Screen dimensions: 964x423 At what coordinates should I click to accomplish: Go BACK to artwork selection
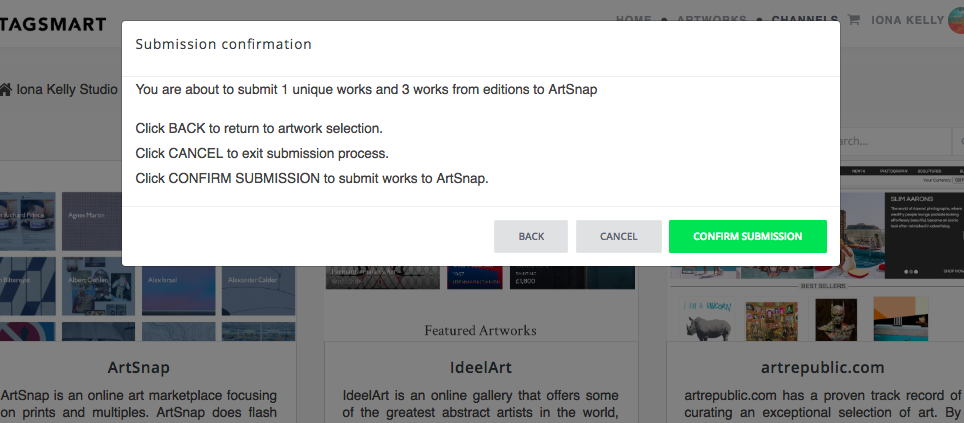click(x=531, y=237)
